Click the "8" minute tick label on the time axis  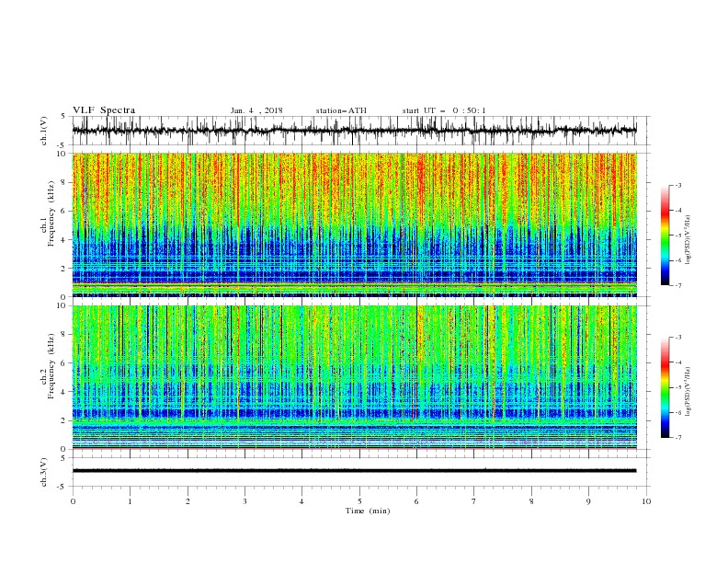(x=531, y=501)
